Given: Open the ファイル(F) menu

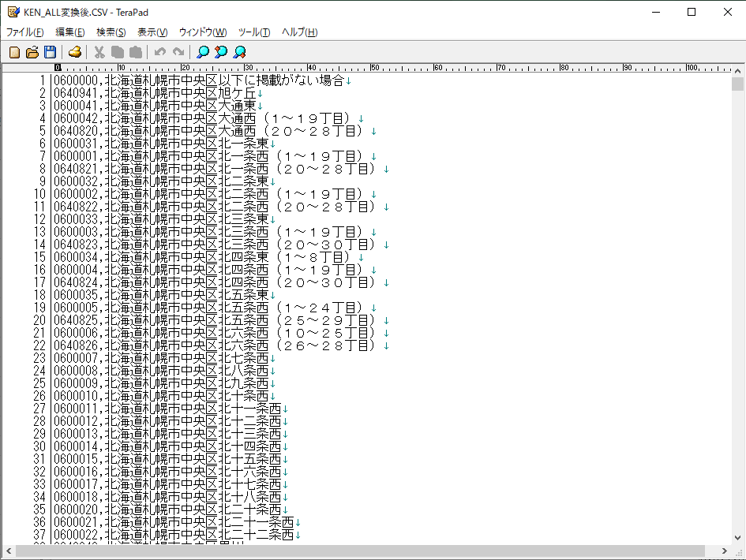Looking at the screenshot, I should (x=24, y=32).
